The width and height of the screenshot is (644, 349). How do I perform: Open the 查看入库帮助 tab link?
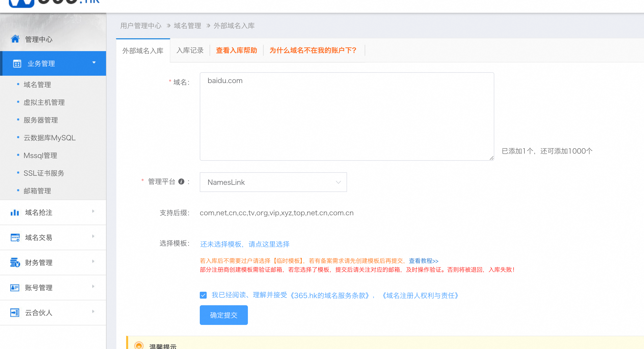click(x=237, y=50)
